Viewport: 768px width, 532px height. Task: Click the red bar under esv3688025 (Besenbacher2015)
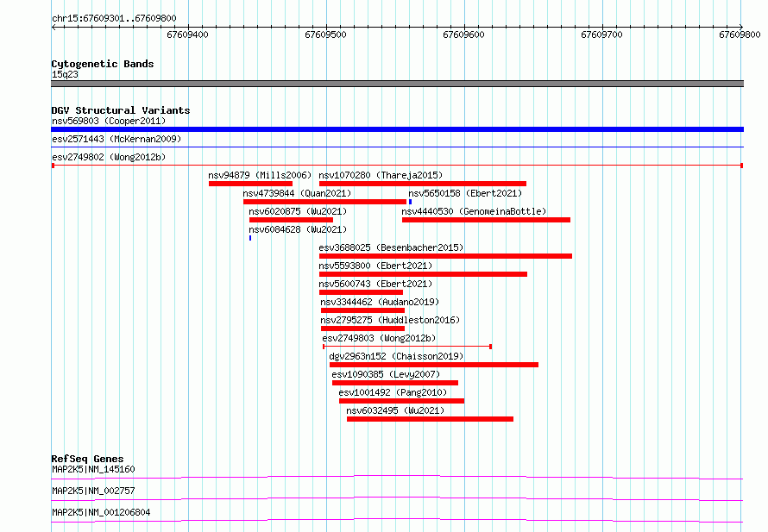click(446, 256)
